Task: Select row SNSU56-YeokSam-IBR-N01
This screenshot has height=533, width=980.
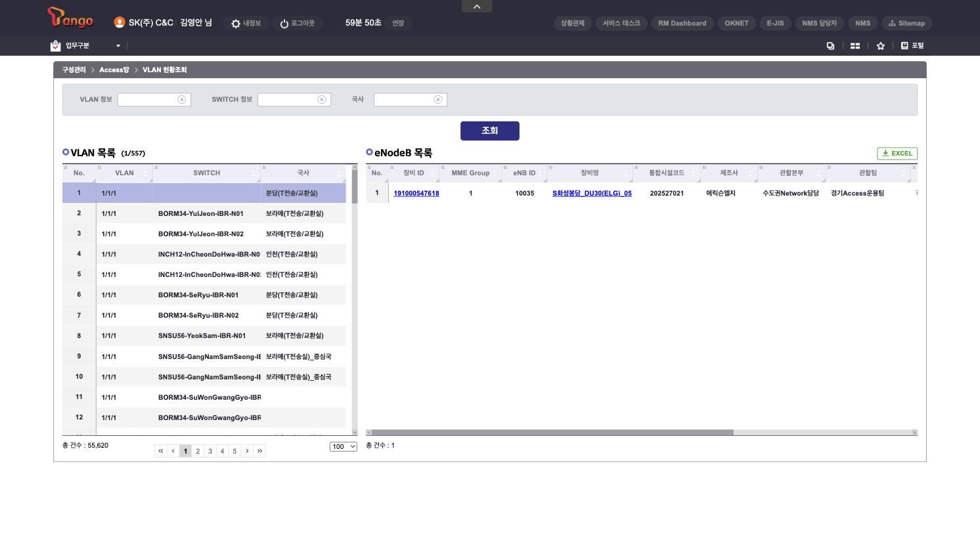Action: (204, 335)
